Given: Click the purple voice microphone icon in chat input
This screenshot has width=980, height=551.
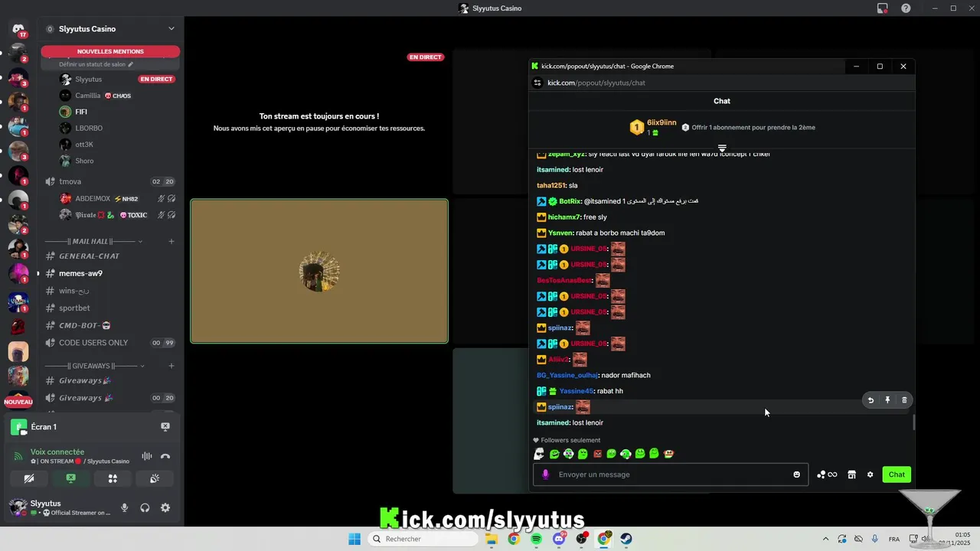Looking at the screenshot, I should pos(545,474).
